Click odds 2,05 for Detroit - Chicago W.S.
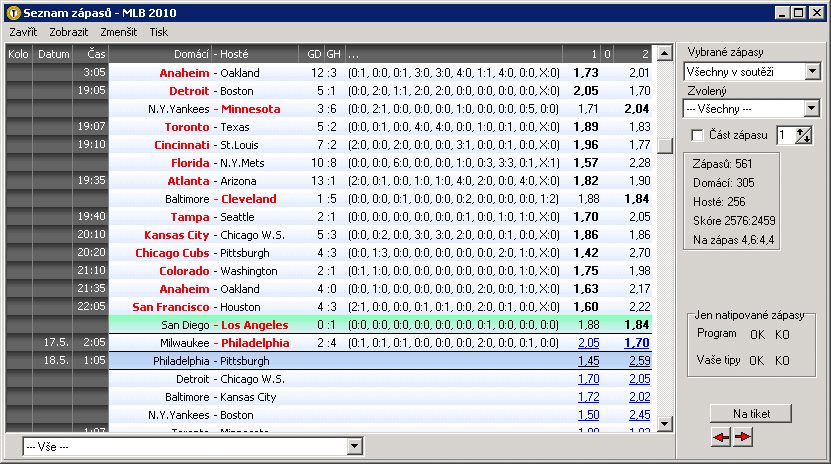The width and height of the screenshot is (831, 464). [639, 379]
